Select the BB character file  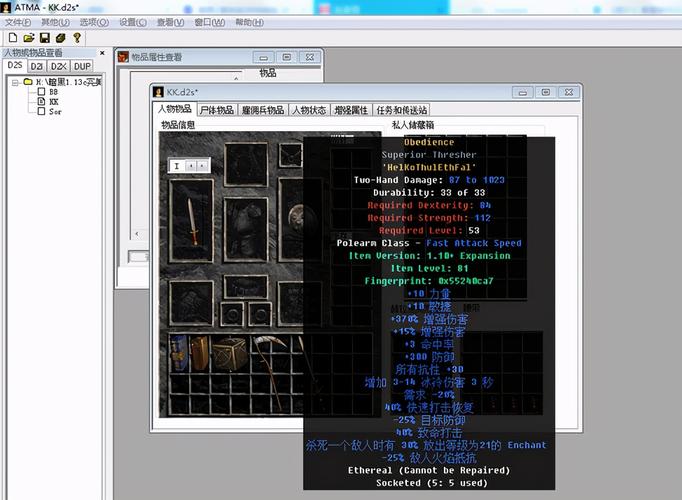[53, 92]
